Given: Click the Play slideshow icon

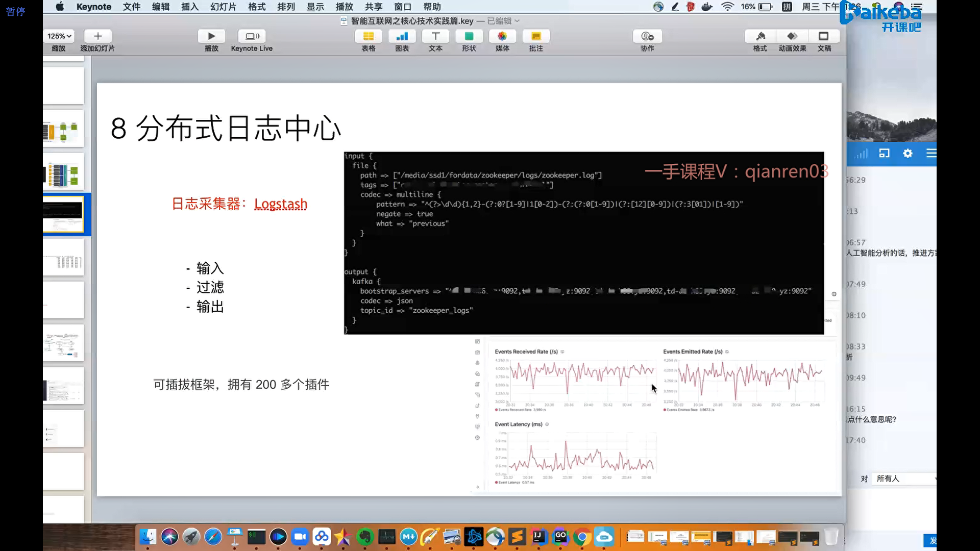Looking at the screenshot, I should 211,36.
